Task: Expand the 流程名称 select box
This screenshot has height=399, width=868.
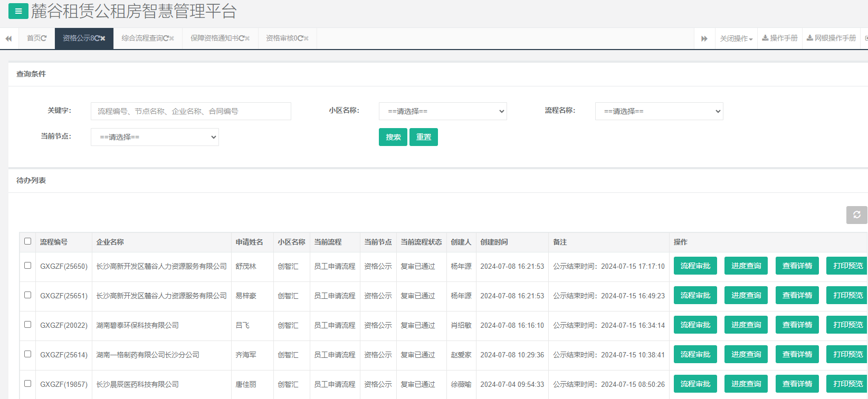Action: [659, 111]
